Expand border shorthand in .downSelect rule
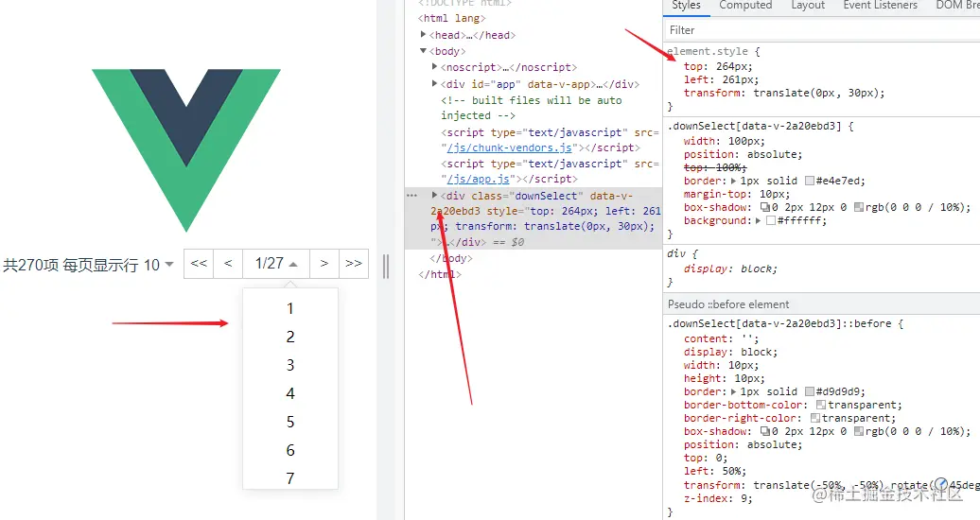 click(734, 181)
